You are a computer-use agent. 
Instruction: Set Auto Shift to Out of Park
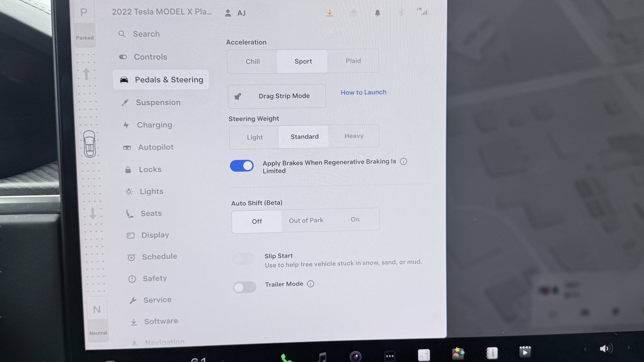pyautogui.click(x=306, y=220)
